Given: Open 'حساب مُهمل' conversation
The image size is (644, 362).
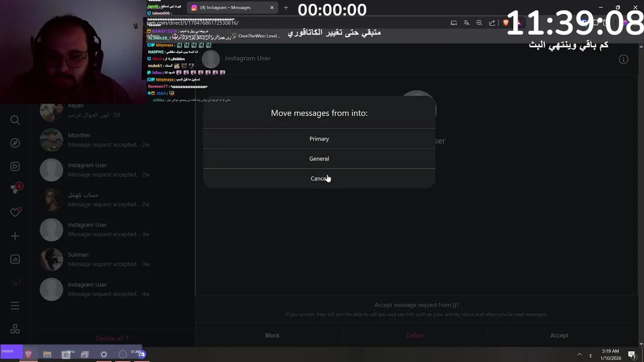Looking at the screenshot, I should pos(112,200).
